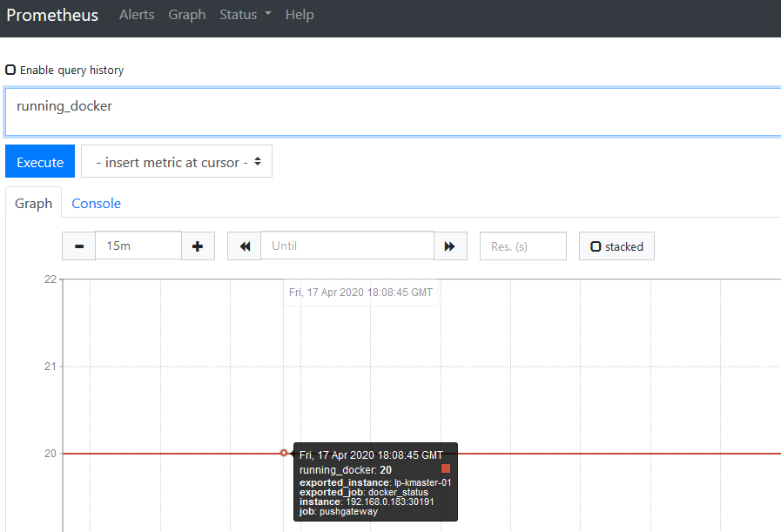Rewind the end time with double-left arrows
The image size is (781, 532).
[x=245, y=246]
